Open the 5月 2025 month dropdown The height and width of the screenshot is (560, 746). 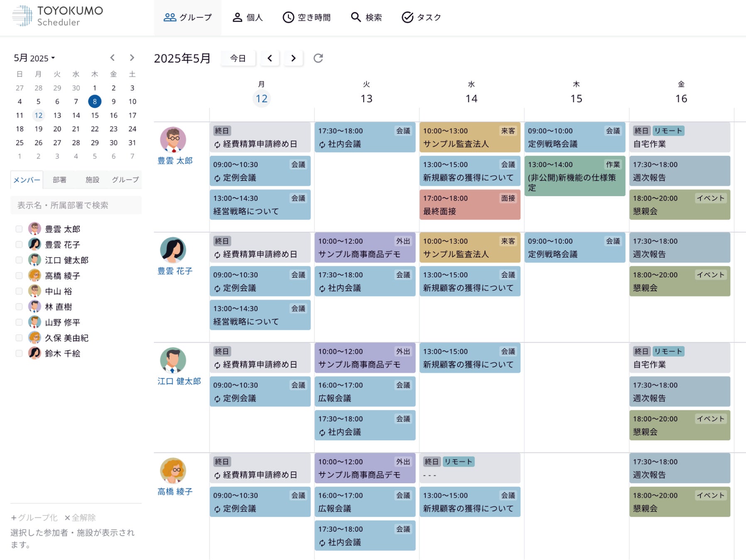click(x=34, y=58)
